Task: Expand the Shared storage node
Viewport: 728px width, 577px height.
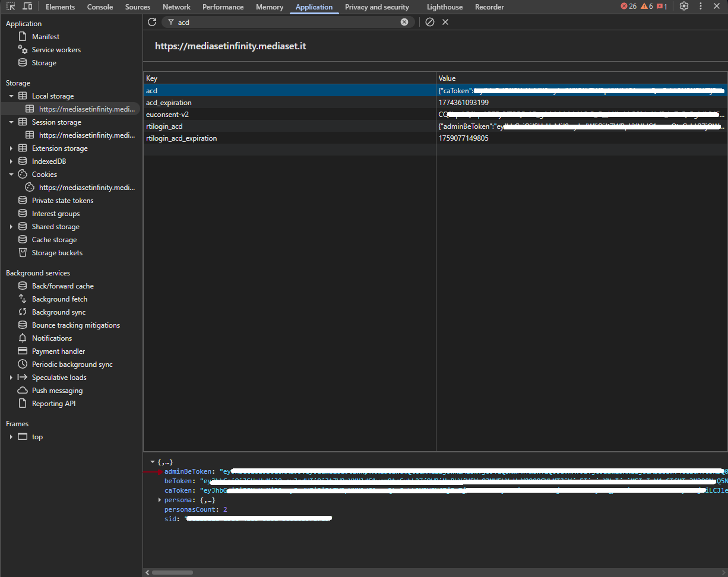Action: (11, 227)
